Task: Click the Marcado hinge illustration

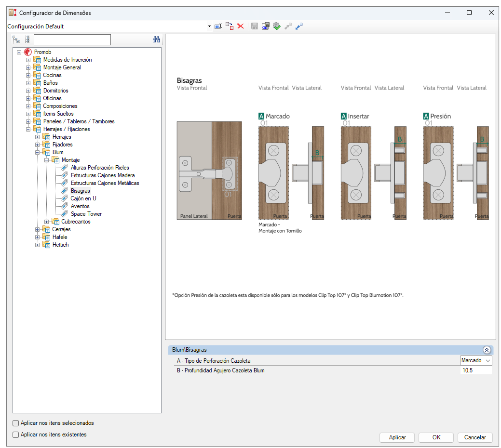Action: click(291, 172)
